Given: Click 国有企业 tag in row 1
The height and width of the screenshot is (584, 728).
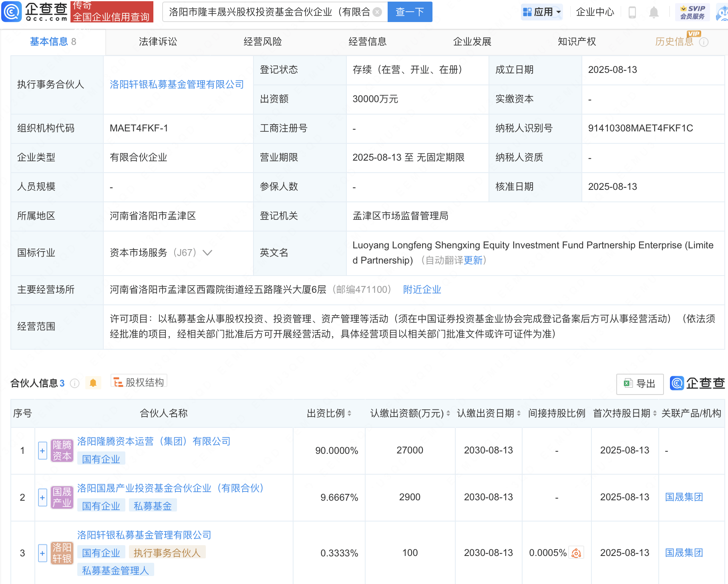Looking at the screenshot, I should tap(101, 459).
